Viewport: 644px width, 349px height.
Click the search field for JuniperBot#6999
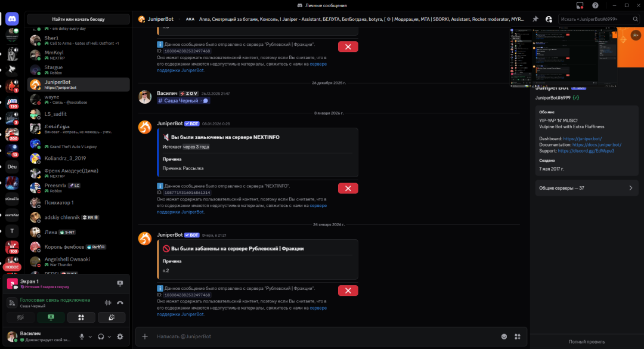(595, 19)
